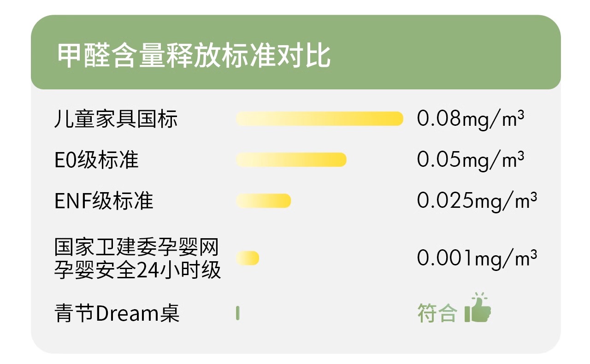Click the yellow bar for E0级标准
Image resolution: width=590 pixels, height=364 pixels.
291,160
